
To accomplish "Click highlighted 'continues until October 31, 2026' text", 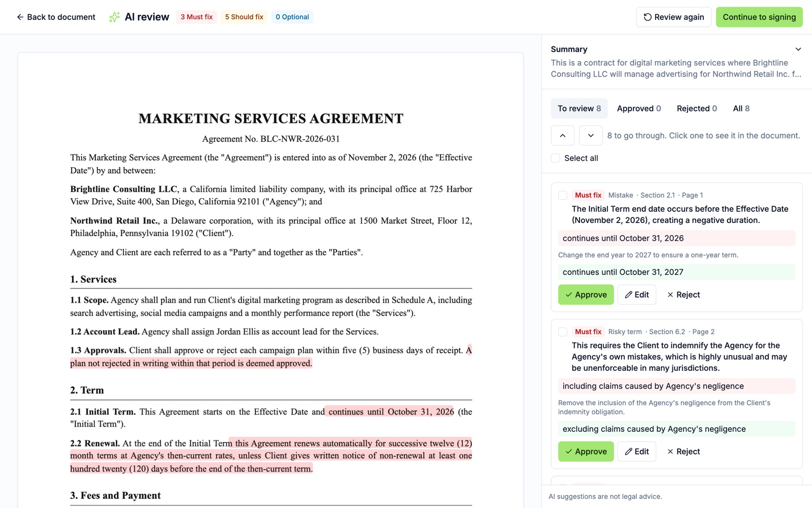I will [391, 412].
